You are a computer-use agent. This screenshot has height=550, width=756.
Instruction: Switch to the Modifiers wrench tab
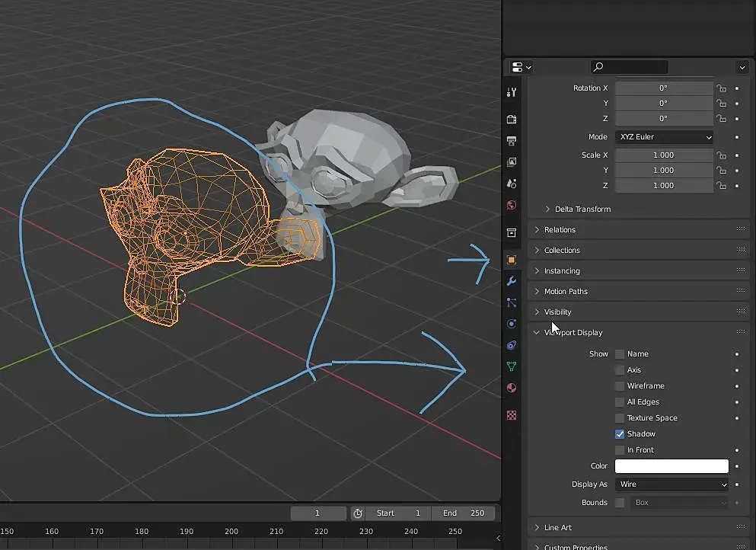point(512,281)
